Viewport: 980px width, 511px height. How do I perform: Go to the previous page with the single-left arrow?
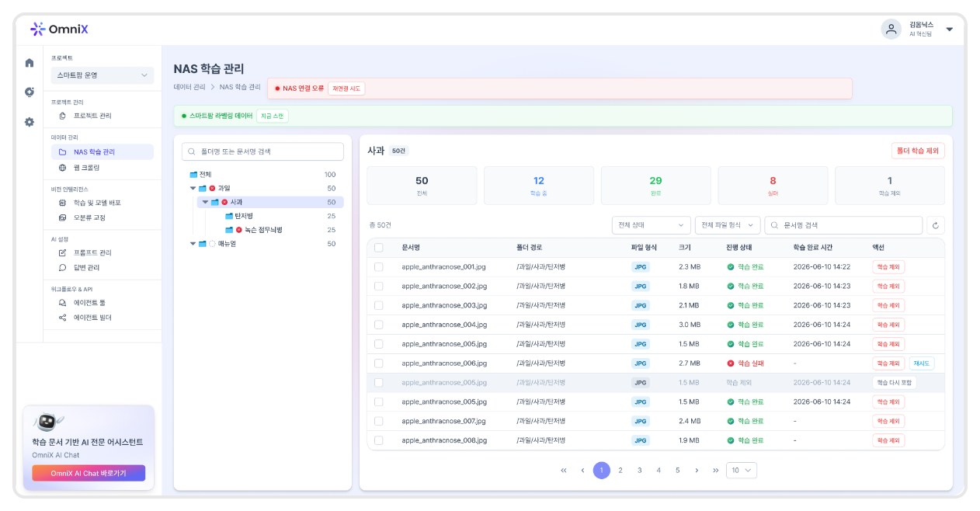(582, 471)
